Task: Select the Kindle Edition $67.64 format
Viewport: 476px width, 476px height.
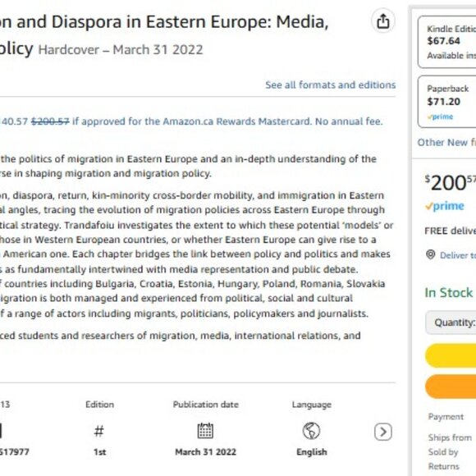Action: pyautogui.click(x=447, y=42)
